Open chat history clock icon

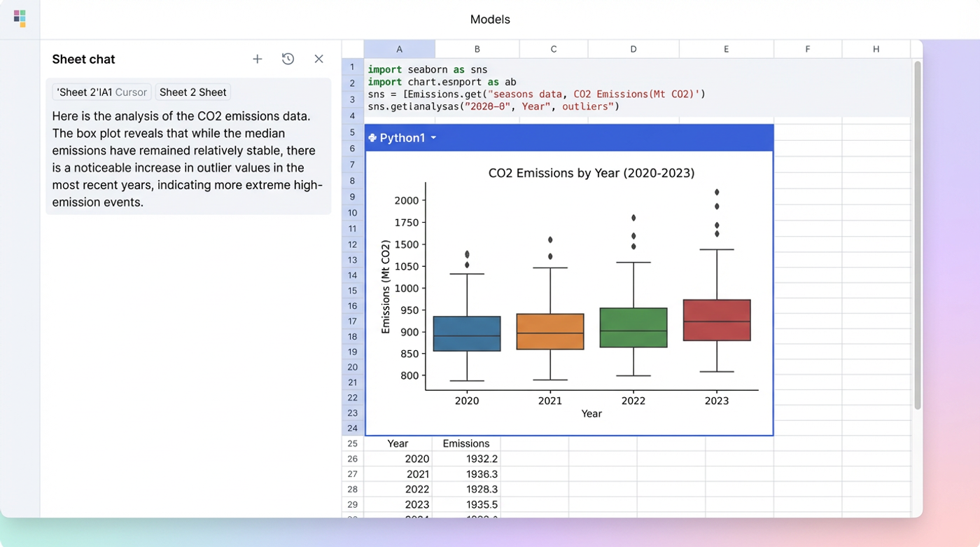pyautogui.click(x=288, y=60)
